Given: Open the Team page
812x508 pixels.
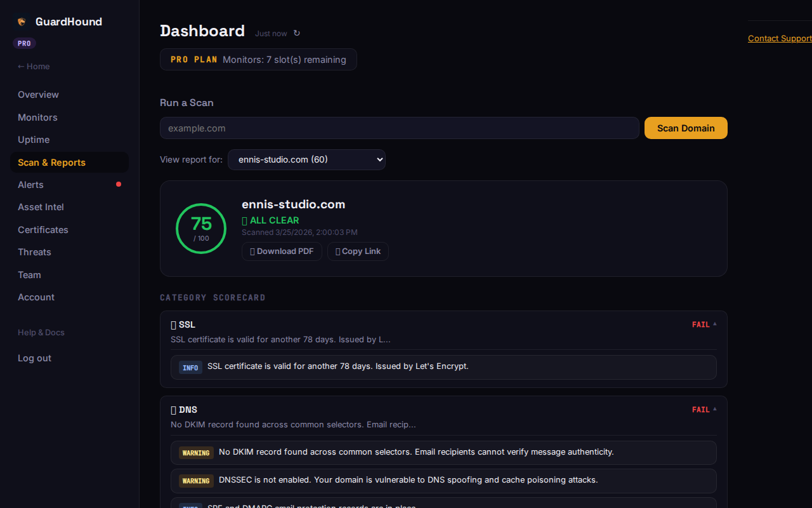Looking at the screenshot, I should coord(69,275).
